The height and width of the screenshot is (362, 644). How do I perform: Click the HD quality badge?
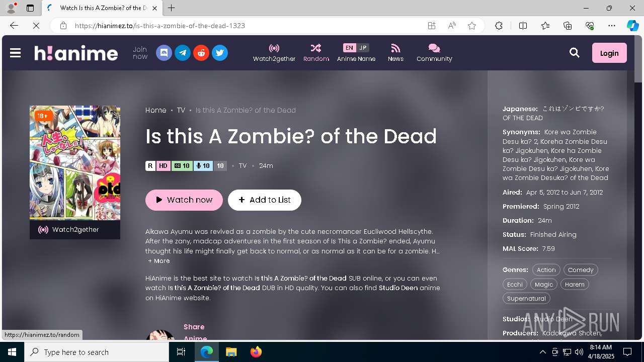(x=163, y=166)
